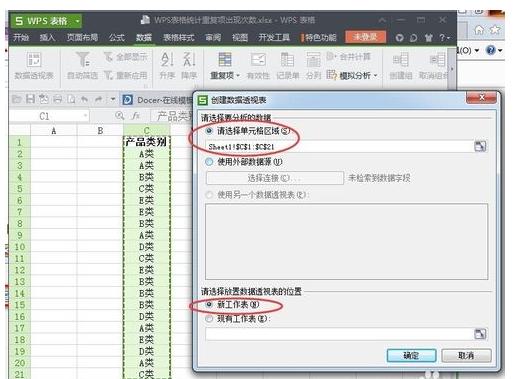Sort ascending with 升序 icon
The width and height of the screenshot is (527, 379).
[167, 59]
